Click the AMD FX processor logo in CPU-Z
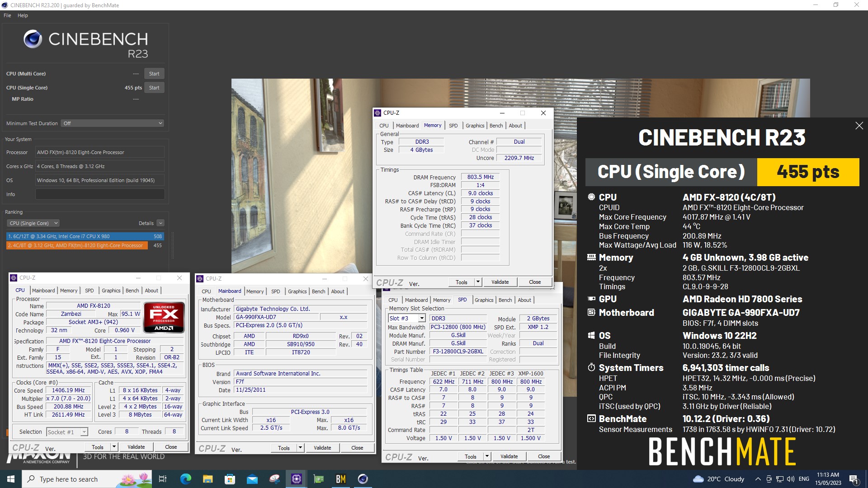The image size is (868, 488). coord(164,317)
